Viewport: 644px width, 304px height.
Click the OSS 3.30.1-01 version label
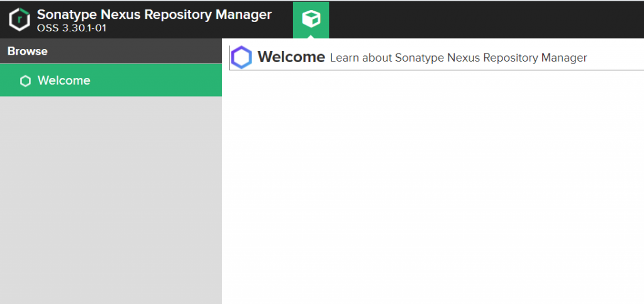(72, 28)
